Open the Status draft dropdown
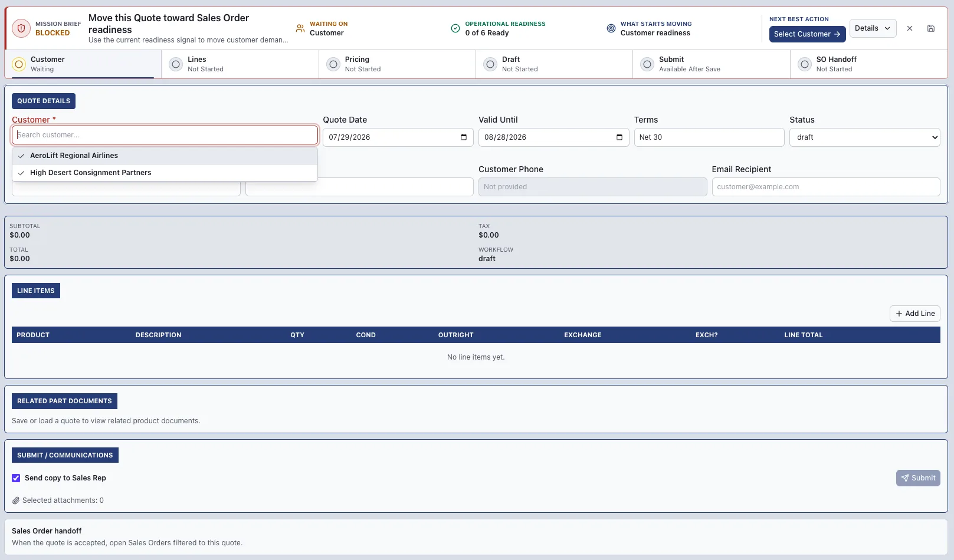Viewport: 954px width, 560px height. pos(864,137)
